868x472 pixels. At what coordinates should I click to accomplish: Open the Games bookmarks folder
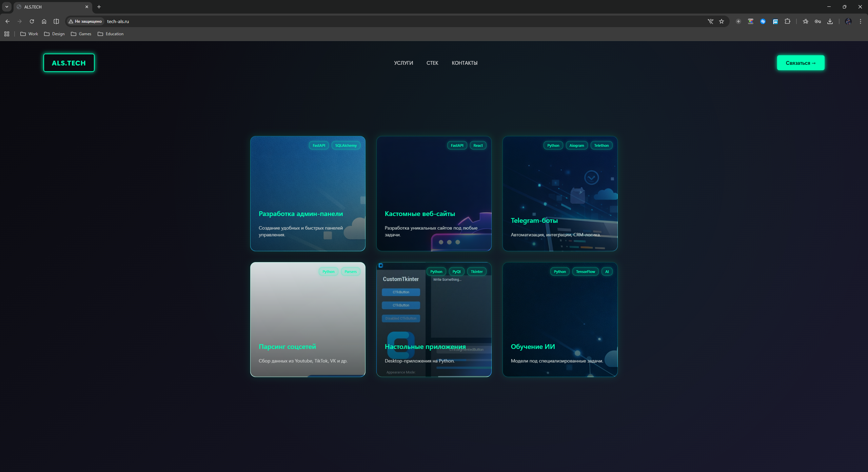point(81,34)
